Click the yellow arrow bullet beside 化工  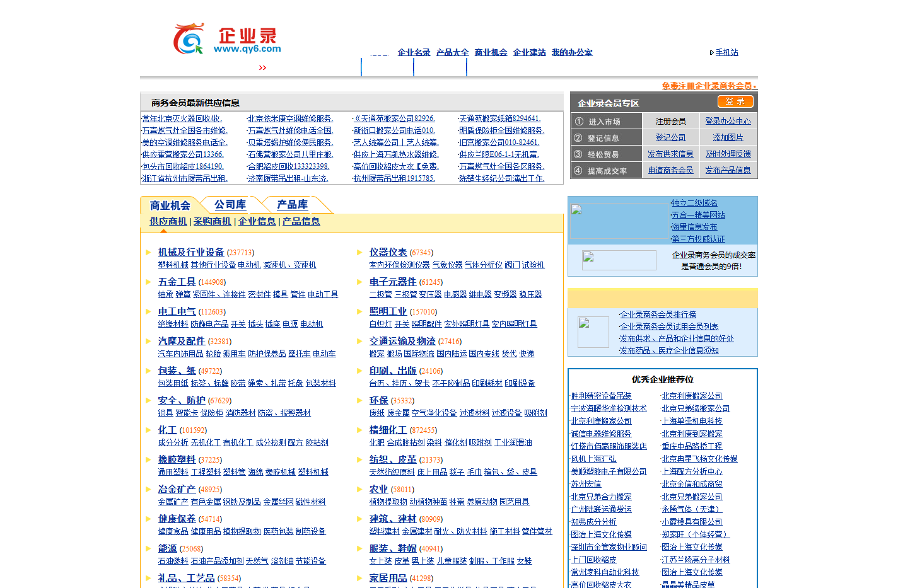point(148,430)
